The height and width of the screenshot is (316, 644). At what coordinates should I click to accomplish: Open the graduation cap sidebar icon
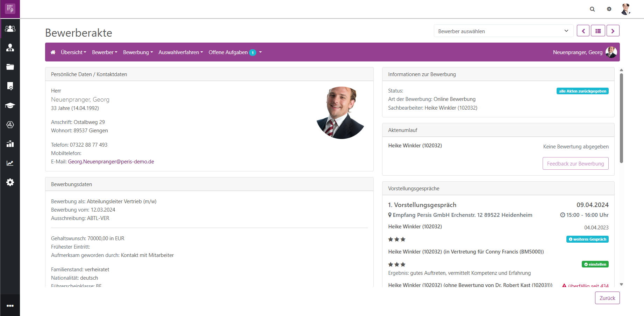10,105
